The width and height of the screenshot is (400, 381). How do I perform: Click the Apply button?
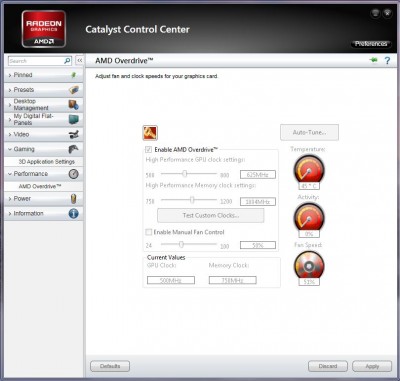pyautogui.click(x=372, y=366)
